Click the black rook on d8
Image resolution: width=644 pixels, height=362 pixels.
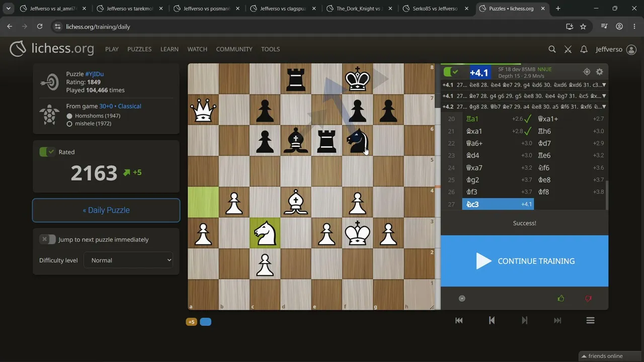[296, 79]
